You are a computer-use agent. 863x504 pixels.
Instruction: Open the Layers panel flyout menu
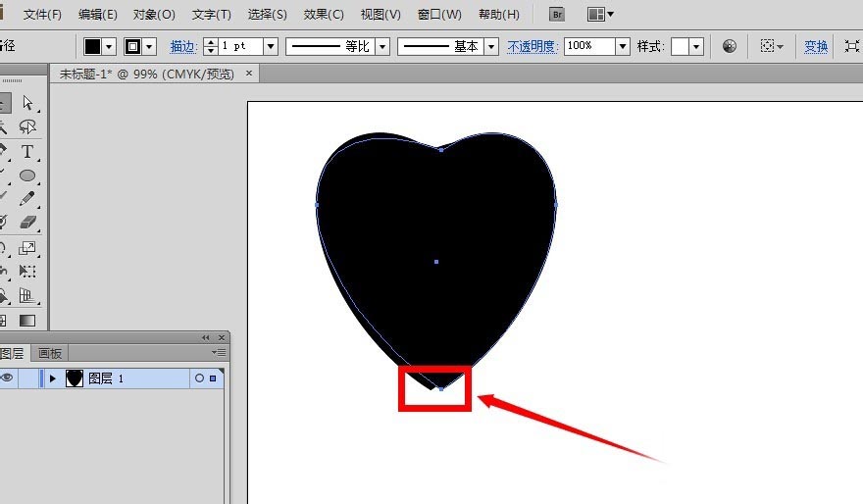point(219,352)
